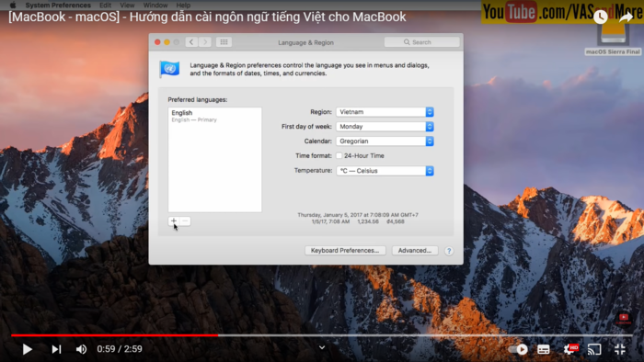Image resolution: width=644 pixels, height=362 pixels.
Task: Turn on subtitles/closed captions
Action: [x=544, y=349]
